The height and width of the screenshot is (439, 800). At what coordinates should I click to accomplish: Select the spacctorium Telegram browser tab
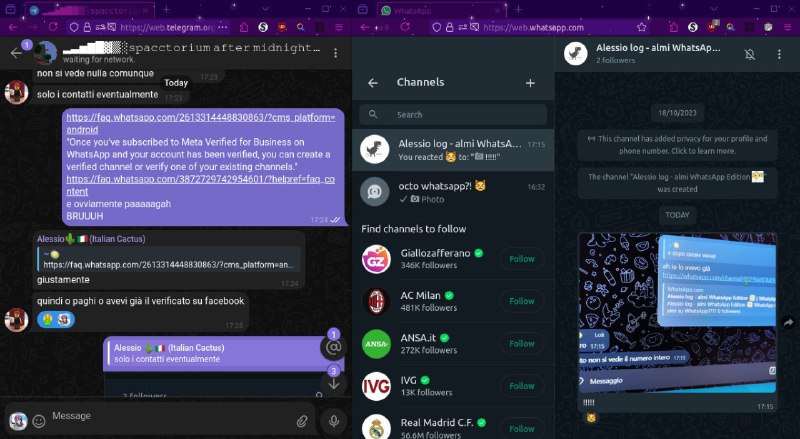(x=89, y=10)
